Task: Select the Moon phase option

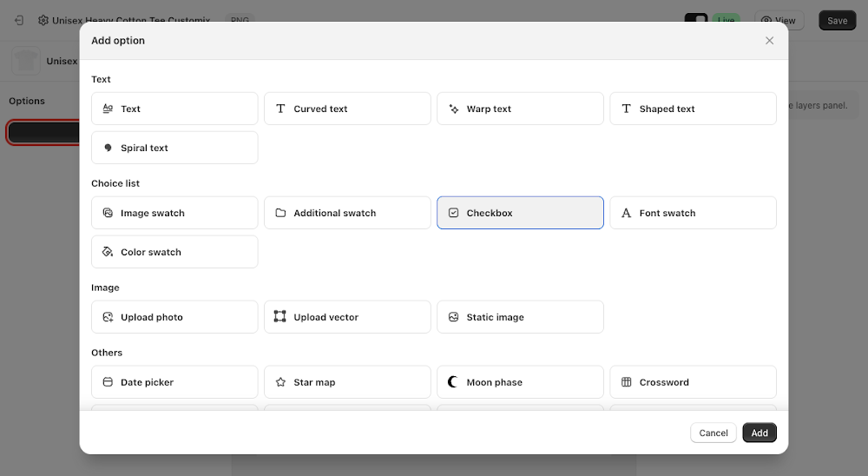Action: click(x=520, y=382)
